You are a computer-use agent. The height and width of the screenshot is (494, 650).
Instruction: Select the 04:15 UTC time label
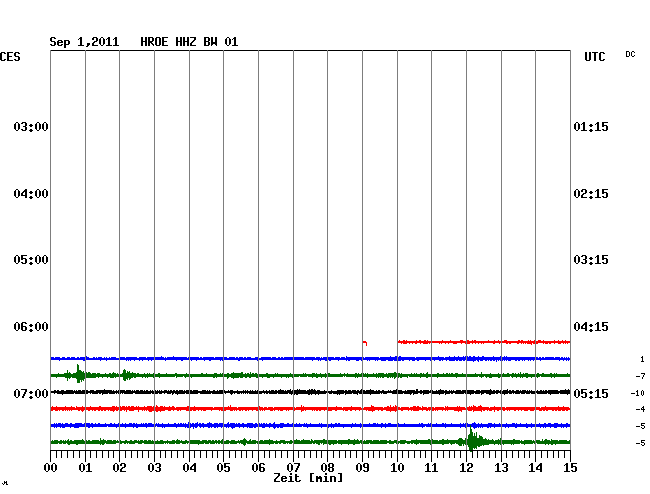[x=591, y=327]
